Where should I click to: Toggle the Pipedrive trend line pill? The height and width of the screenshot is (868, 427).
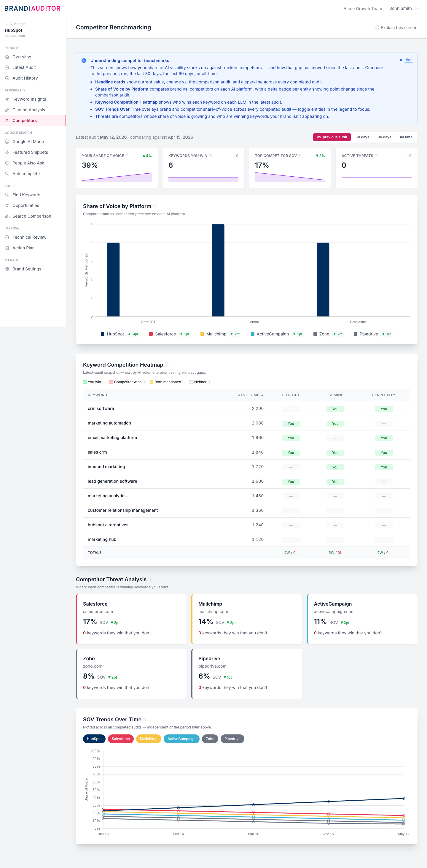(x=232, y=739)
